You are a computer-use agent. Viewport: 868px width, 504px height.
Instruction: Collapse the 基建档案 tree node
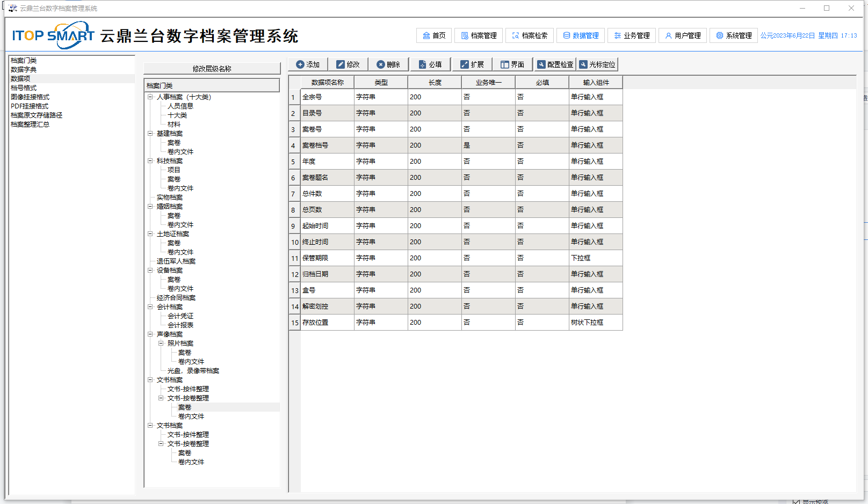coord(150,134)
